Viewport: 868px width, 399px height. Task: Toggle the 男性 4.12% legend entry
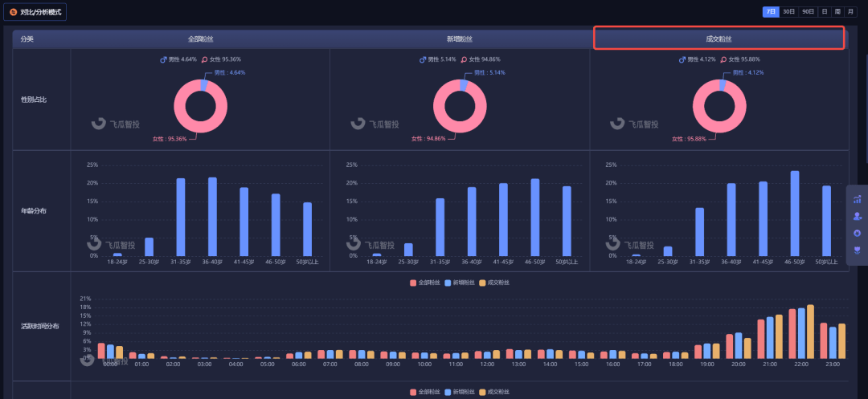(x=698, y=59)
